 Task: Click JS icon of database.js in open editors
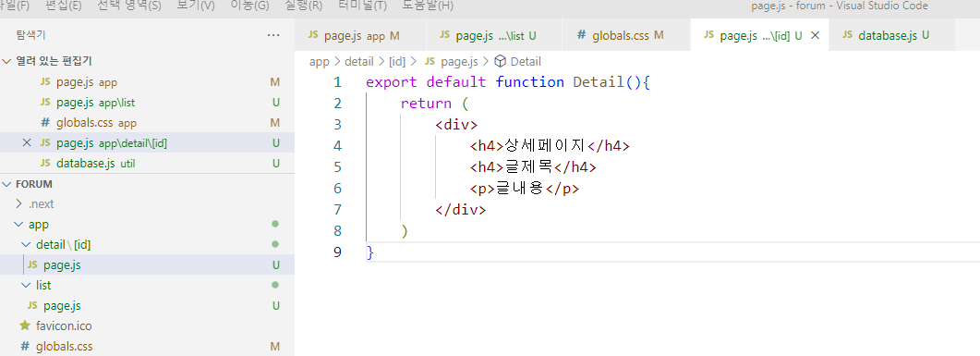45,164
